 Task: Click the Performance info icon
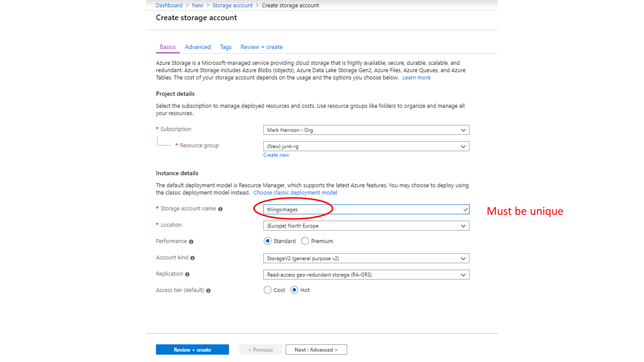(191, 242)
